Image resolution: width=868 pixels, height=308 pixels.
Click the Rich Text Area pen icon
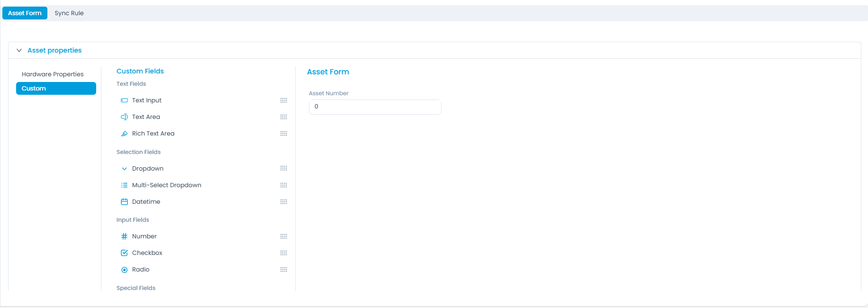pos(124,134)
